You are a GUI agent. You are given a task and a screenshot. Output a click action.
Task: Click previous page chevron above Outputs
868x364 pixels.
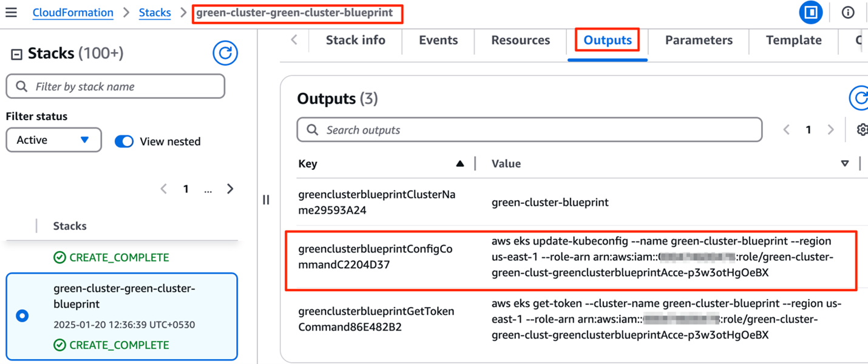click(786, 129)
